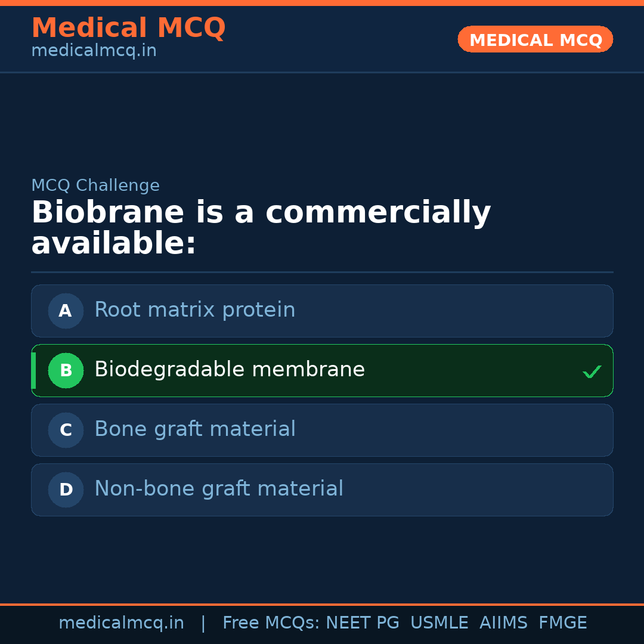Click the letter A circle badge

(x=66, y=311)
